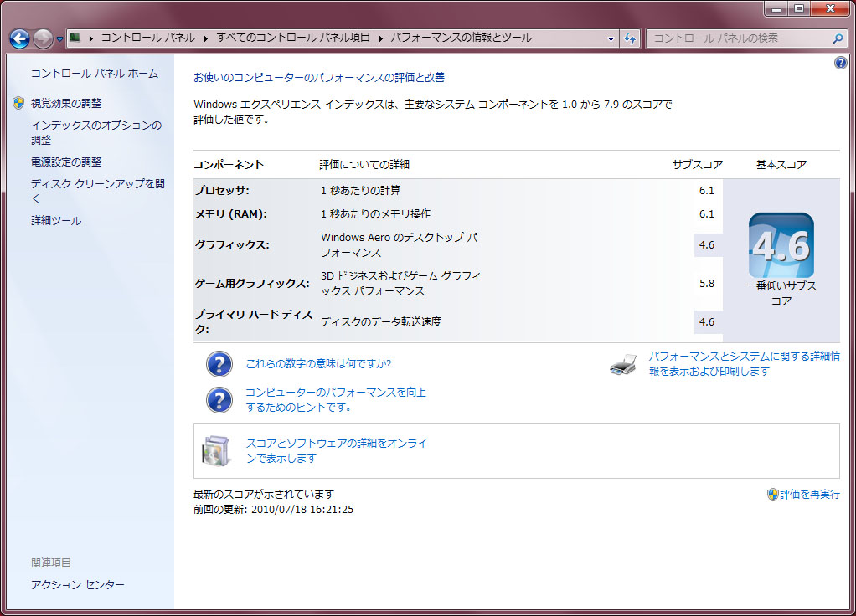The width and height of the screenshot is (856, 616).
Task: Click the 4.6 base score badge
Action: tap(781, 245)
